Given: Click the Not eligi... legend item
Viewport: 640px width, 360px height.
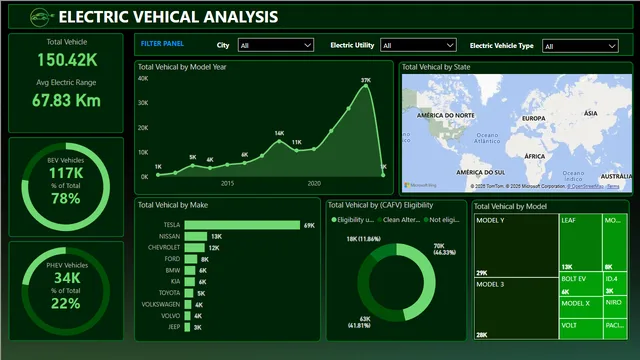Looking at the screenshot, I should 442,220.
